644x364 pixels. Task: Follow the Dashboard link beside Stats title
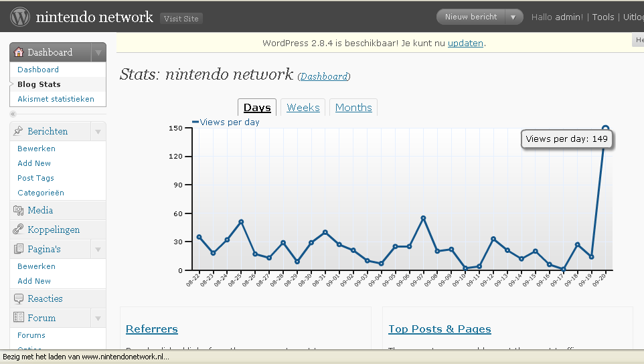point(323,76)
